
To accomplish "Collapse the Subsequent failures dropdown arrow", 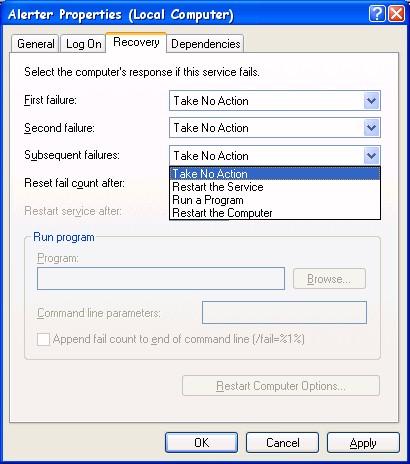I will tap(371, 155).
